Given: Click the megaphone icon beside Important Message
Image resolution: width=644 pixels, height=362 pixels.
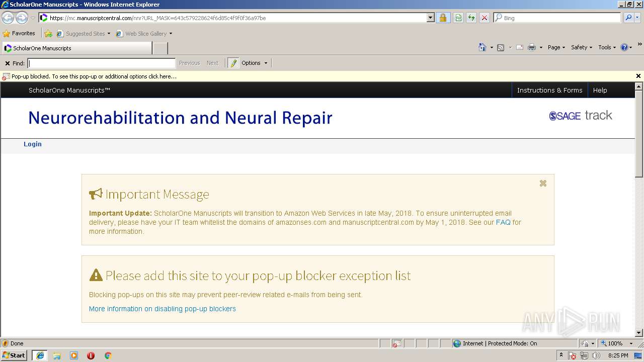Looking at the screenshot, I should [x=96, y=194].
